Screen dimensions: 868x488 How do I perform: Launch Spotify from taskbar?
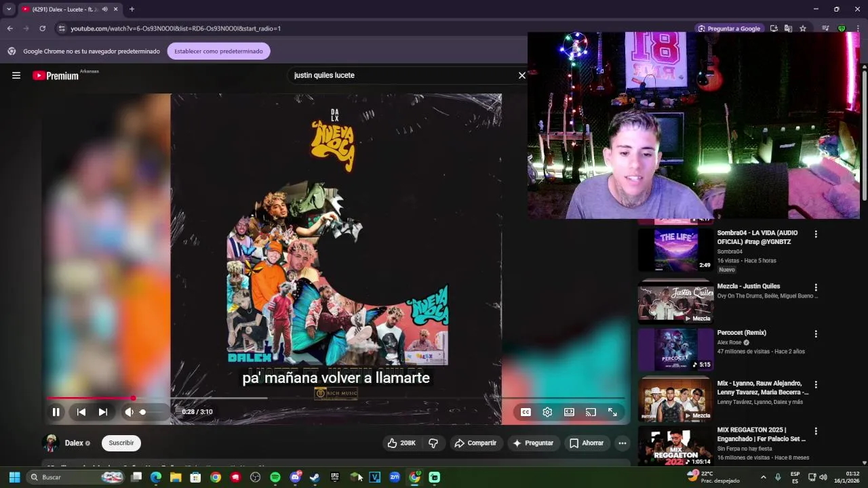coord(275,477)
